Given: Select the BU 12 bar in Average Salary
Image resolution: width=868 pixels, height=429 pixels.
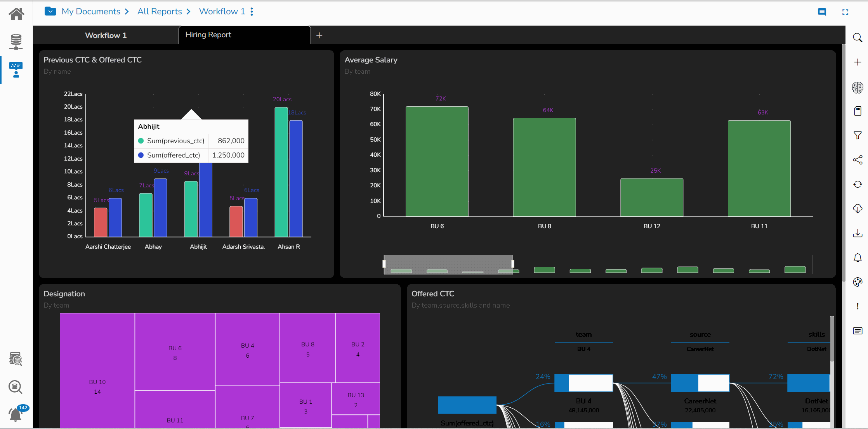Looking at the screenshot, I should point(652,197).
